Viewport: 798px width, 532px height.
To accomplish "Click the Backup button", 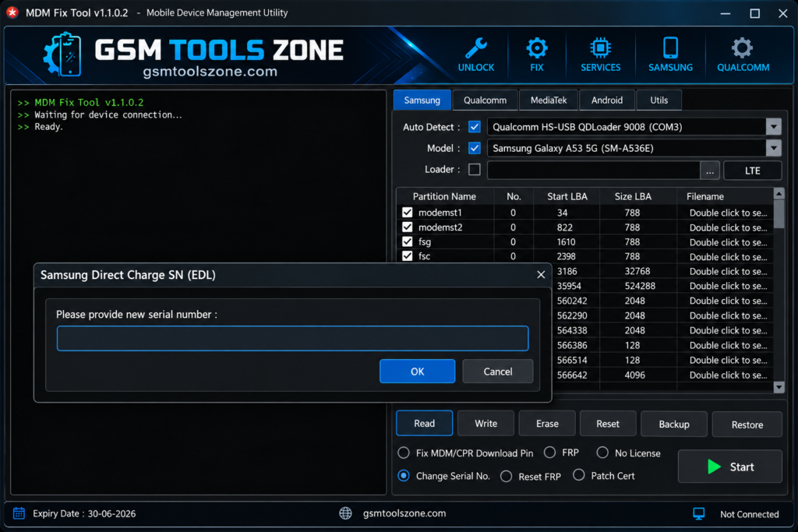I will coord(674,424).
